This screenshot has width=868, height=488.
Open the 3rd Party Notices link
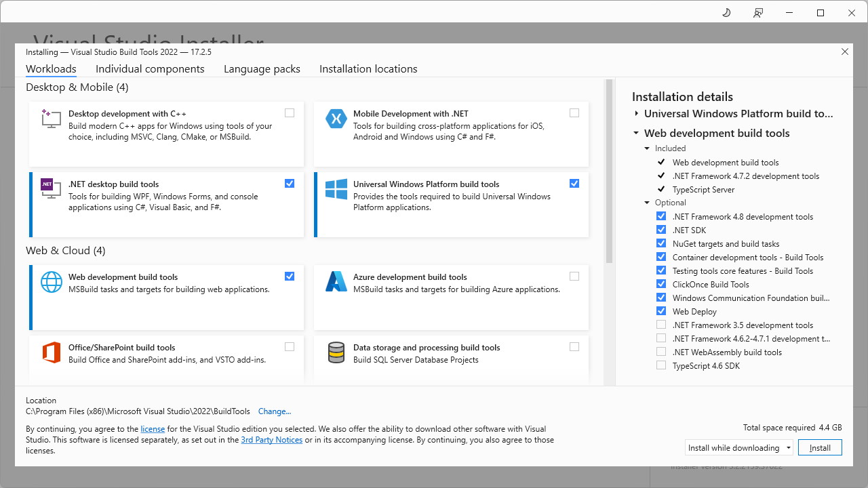(x=271, y=440)
